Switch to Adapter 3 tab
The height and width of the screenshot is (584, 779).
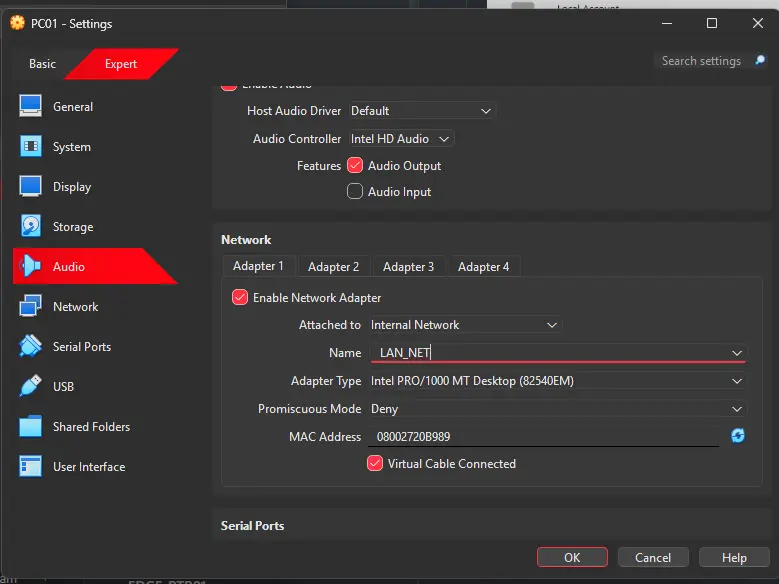408,267
